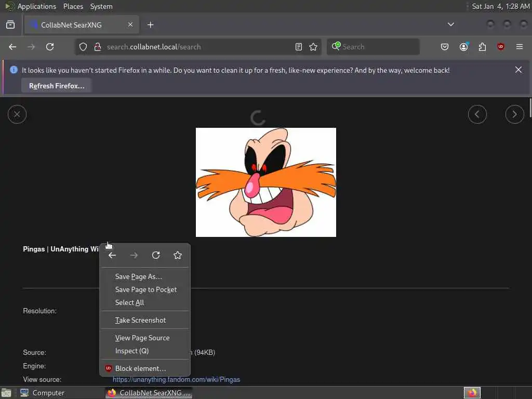Click the Pingas | UnAnything Wi title text
Viewport: 532px width, 399px height.
tap(61, 249)
